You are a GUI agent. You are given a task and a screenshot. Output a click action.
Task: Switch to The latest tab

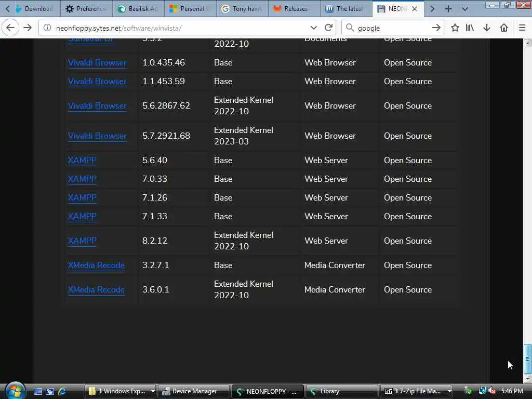click(346, 9)
